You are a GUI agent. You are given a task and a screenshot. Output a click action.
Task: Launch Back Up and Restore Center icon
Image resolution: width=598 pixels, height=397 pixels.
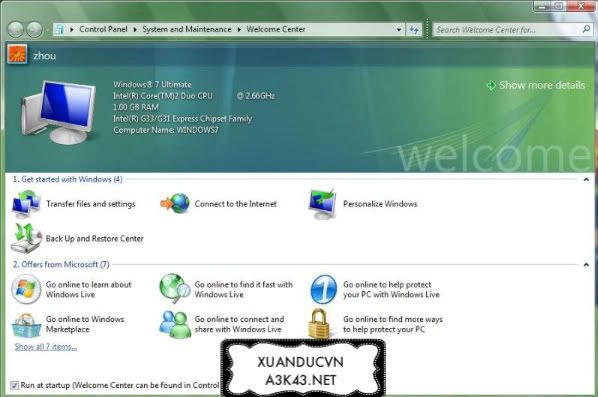pos(26,238)
